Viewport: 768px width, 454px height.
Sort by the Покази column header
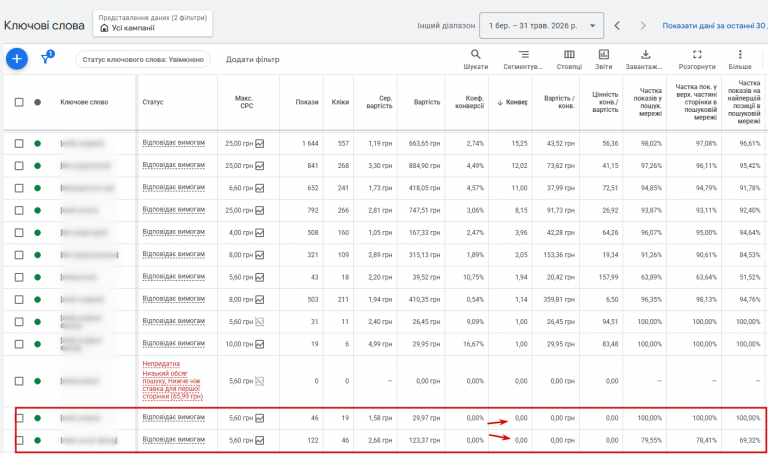click(307, 102)
